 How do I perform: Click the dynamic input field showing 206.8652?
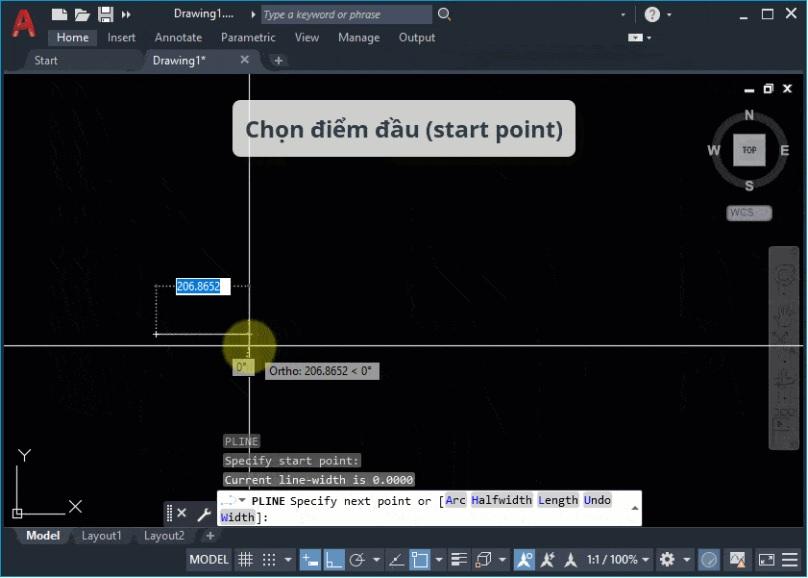tap(203, 286)
